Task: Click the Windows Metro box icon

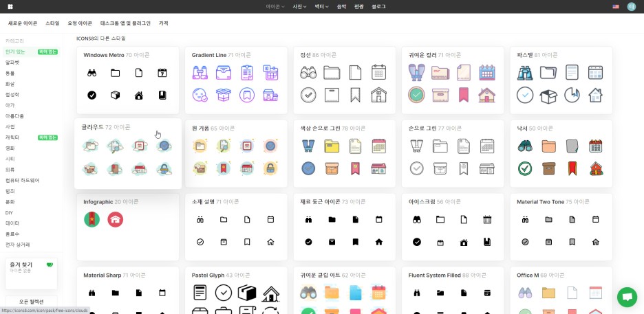Action: click(116, 96)
